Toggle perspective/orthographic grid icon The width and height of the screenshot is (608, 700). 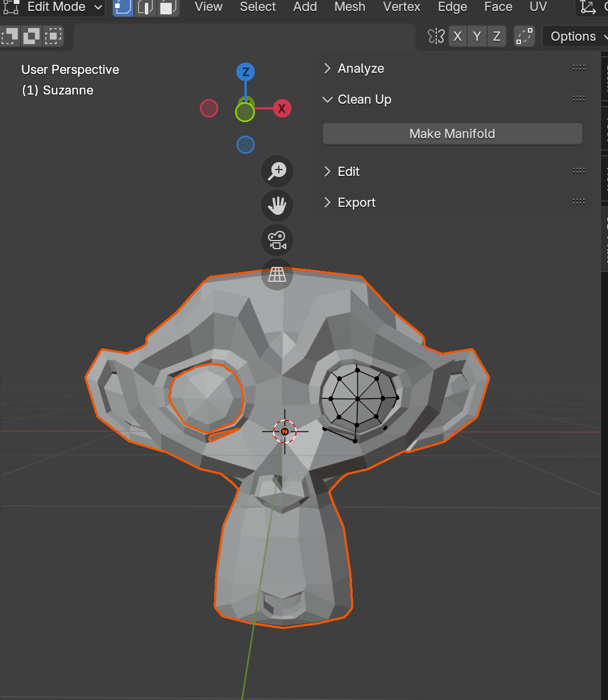click(x=277, y=274)
